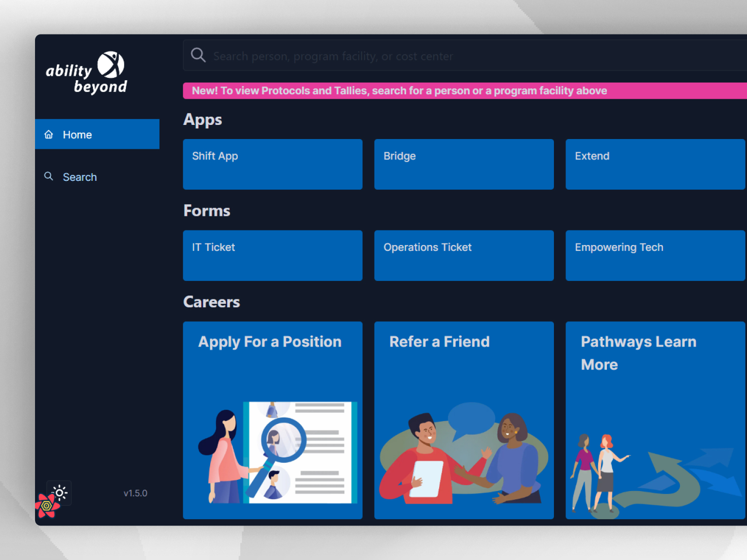The image size is (747, 560).
Task: Select Home in the navigation sidebar
Action: coord(77,134)
